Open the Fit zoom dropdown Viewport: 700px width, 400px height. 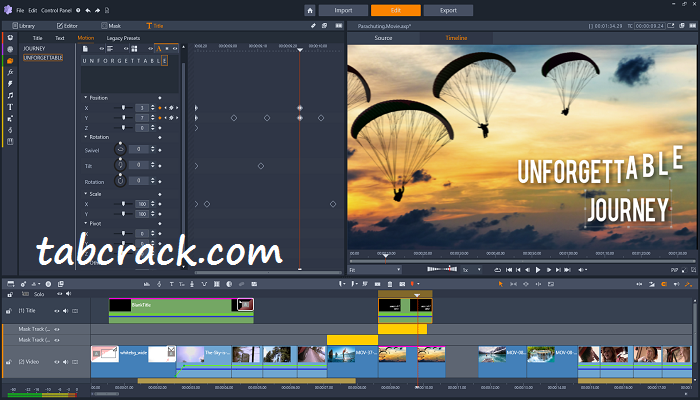pos(375,270)
